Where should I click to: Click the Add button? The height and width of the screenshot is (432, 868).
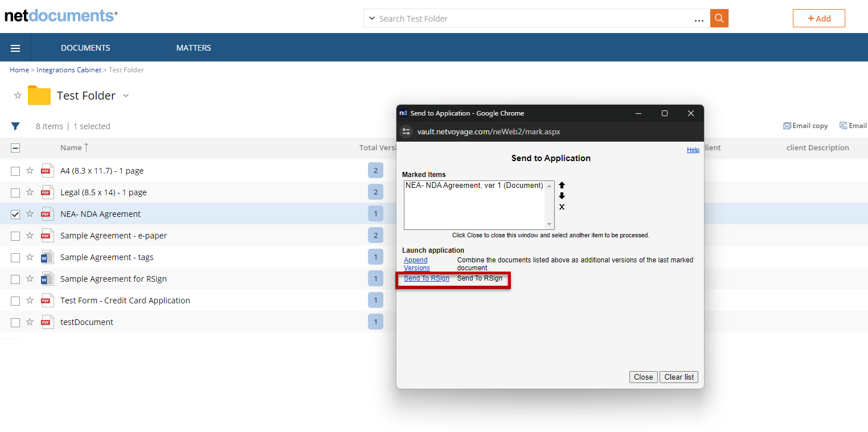tap(819, 18)
